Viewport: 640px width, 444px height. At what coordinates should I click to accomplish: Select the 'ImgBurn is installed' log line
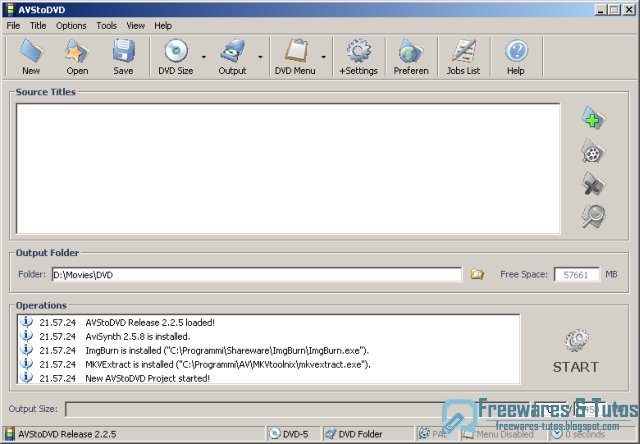(x=227, y=351)
